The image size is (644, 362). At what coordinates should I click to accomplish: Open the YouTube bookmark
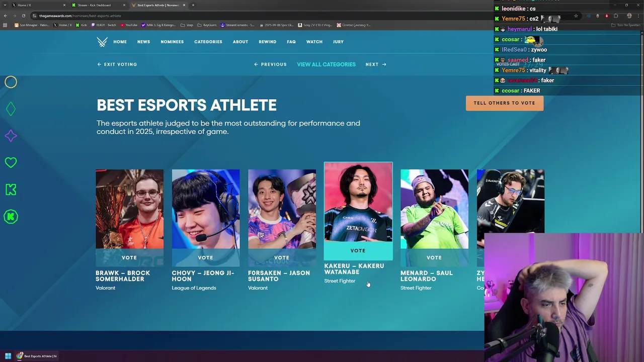click(128, 25)
